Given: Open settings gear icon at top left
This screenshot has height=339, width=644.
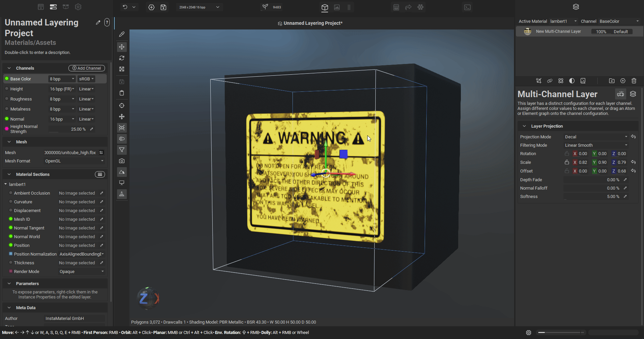Looking at the screenshot, I should tap(78, 7).
